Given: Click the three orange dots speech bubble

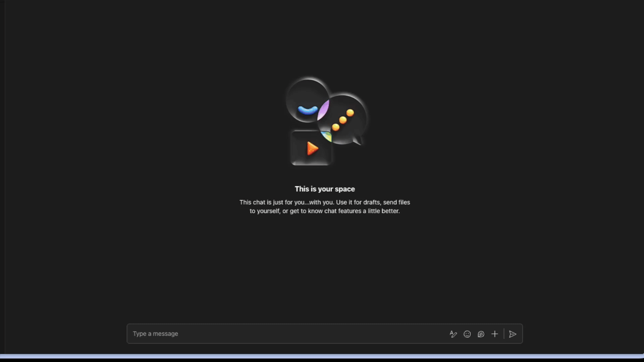Looking at the screenshot, I should (343, 120).
